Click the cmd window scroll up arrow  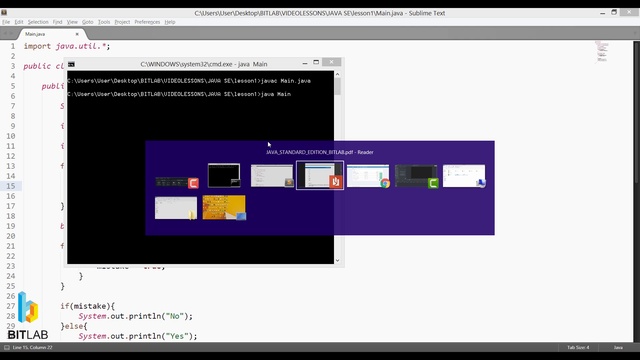[338, 74]
